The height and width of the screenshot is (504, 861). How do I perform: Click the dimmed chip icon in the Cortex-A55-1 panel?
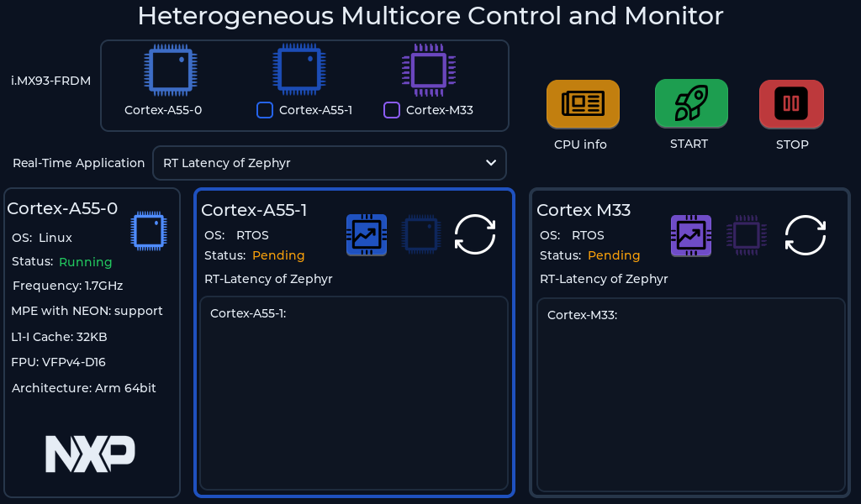[421, 234]
